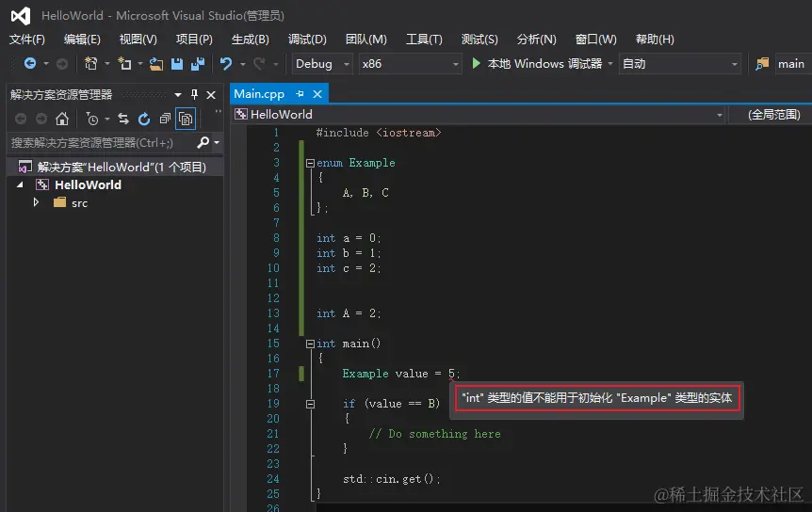Create a new project via toolbar icon
The height and width of the screenshot is (512, 812).
pyautogui.click(x=91, y=64)
